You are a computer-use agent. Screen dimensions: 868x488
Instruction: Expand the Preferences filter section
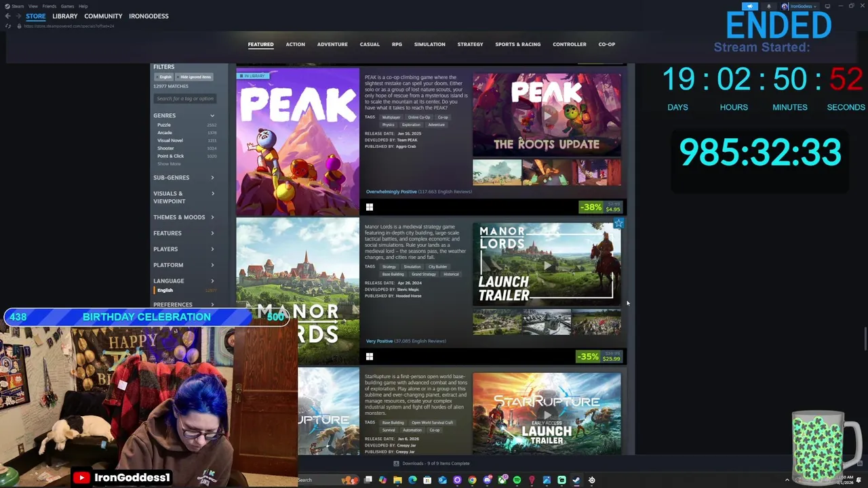(184, 305)
